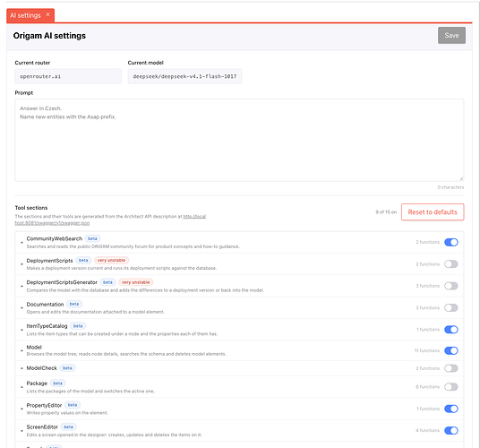Expand the ModelCheck section arrow
Image resolution: width=480 pixels, height=448 pixels.
click(21, 368)
